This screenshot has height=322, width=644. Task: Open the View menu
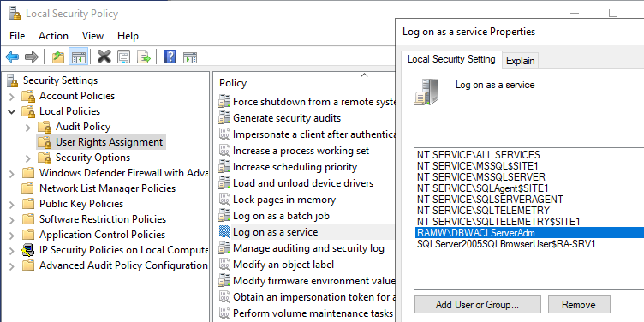click(92, 36)
